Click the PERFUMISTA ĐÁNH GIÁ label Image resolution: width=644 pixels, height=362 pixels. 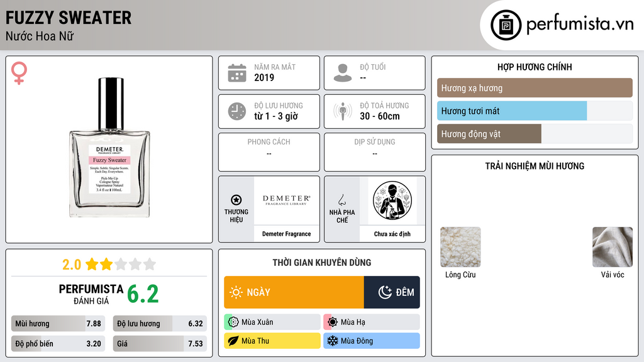click(x=91, y=294)
